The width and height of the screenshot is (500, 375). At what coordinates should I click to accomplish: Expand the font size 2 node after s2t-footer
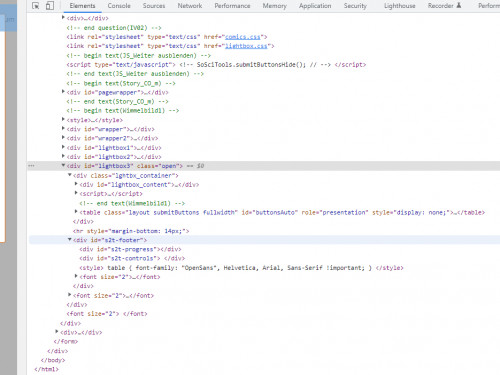[x=70, y=295]
